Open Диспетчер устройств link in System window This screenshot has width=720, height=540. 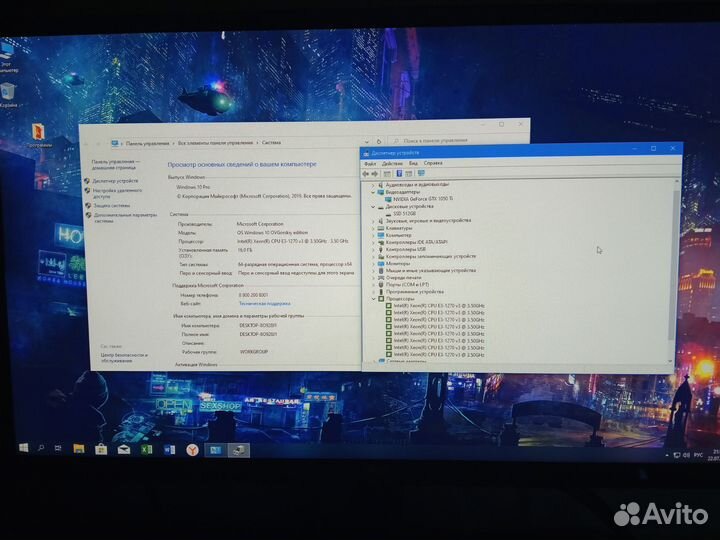click(x=115, y=181)
